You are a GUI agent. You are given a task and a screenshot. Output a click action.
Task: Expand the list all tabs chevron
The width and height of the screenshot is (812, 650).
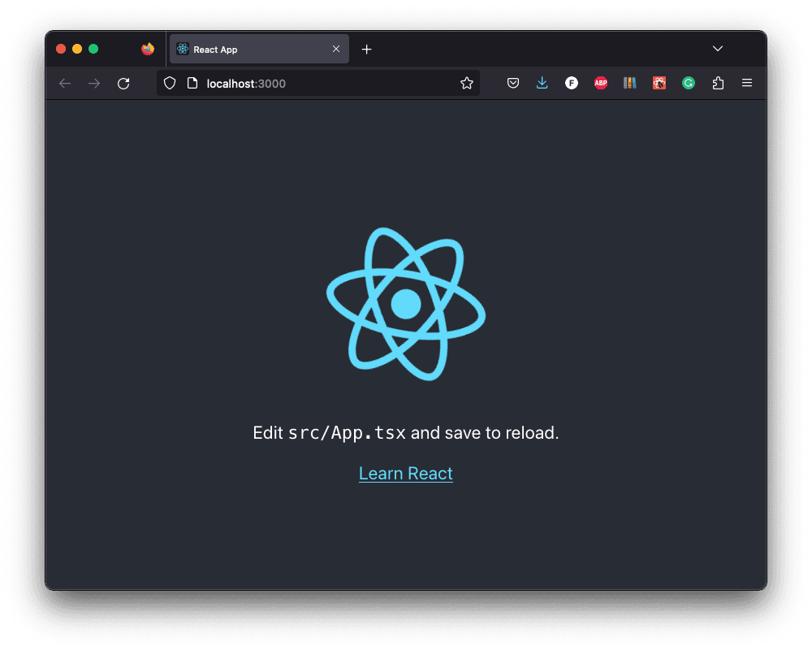717,49
